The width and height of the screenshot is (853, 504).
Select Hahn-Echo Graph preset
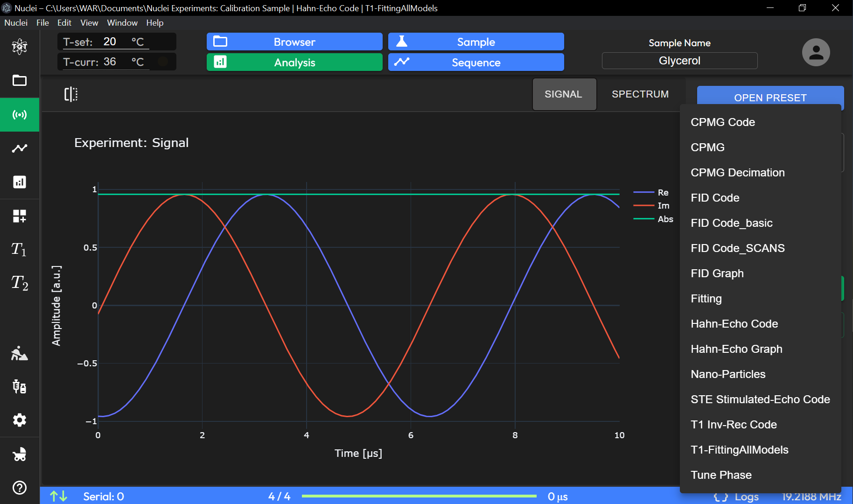(x=761, y=349)
